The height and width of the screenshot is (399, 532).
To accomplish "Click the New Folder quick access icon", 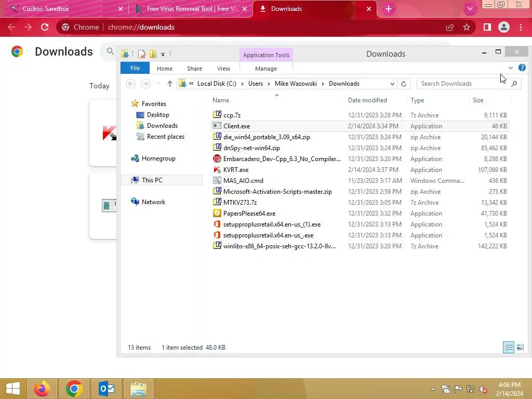I will click(153, 54).
